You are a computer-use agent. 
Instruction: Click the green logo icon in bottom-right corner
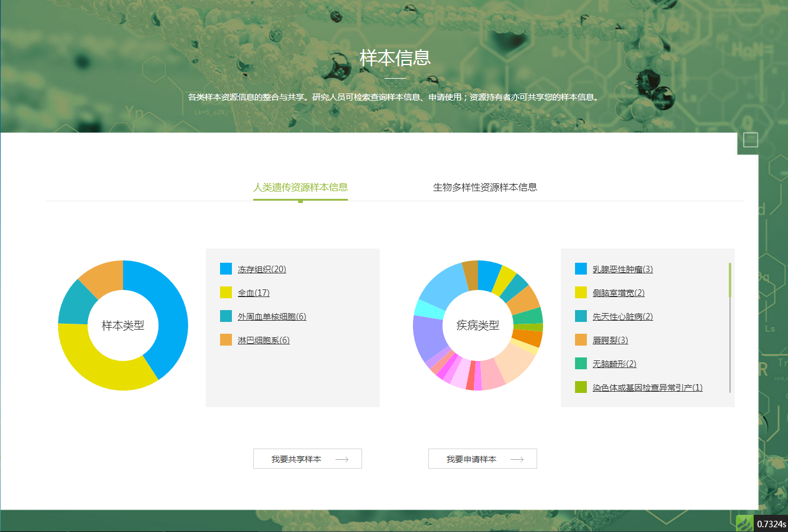click(x=745, y=523)
